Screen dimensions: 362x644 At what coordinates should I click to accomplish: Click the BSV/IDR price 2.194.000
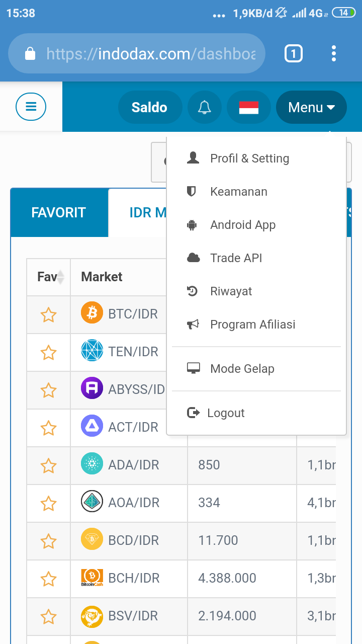pyautogui.click(x=227, y=616)
